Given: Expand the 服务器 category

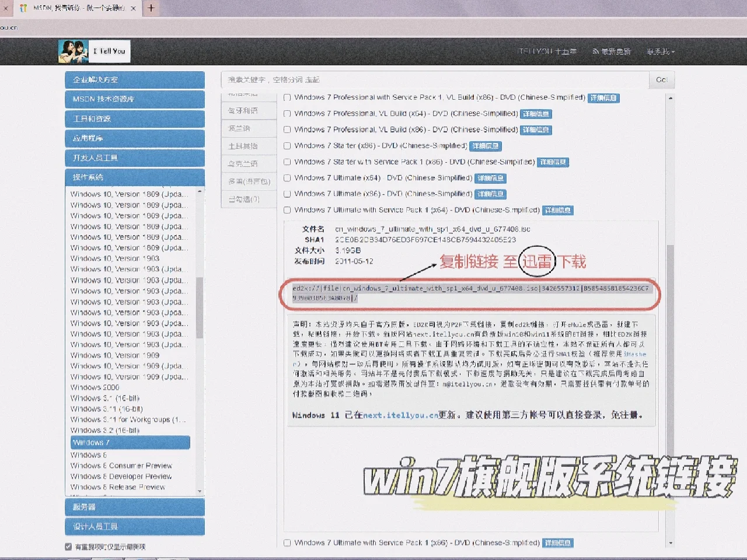Looking at the screenshot, I should click(x=134, y=507).
